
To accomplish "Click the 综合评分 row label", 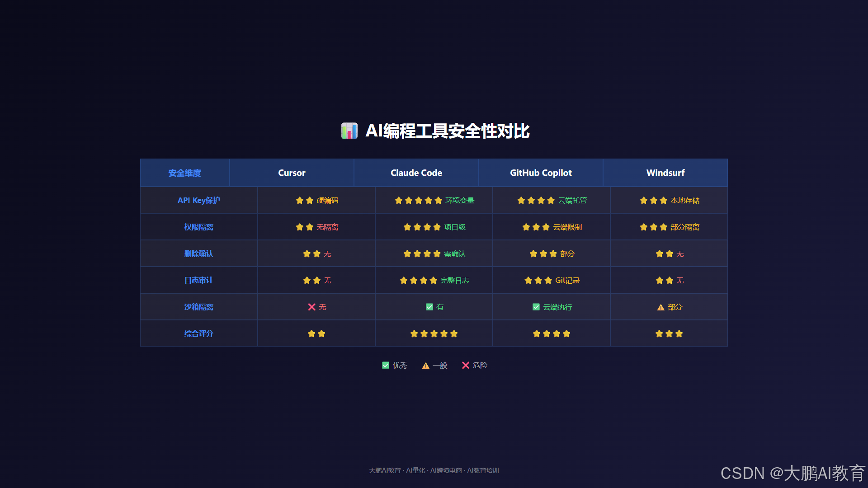I will click(199, 334).
